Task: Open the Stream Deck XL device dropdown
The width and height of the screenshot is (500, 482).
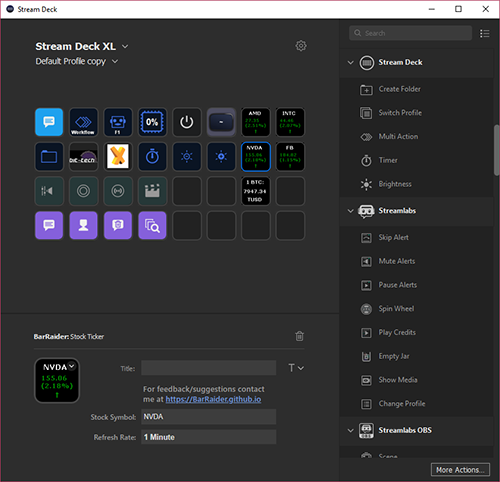Action: [125, 46]
